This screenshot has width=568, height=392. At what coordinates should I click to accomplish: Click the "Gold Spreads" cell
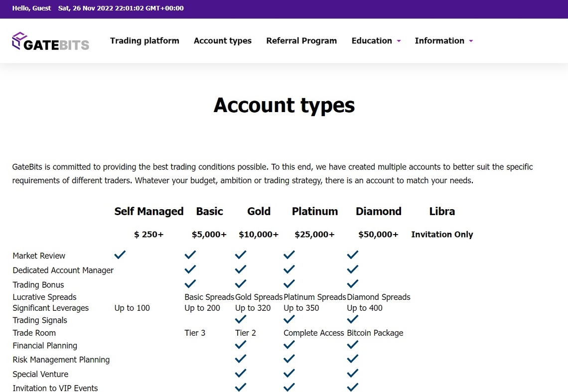[259, 297]
